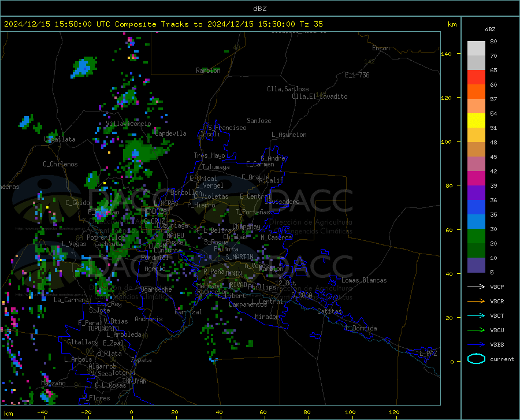Select the red 60-65 dBZ legend swatch

[476, 77]
